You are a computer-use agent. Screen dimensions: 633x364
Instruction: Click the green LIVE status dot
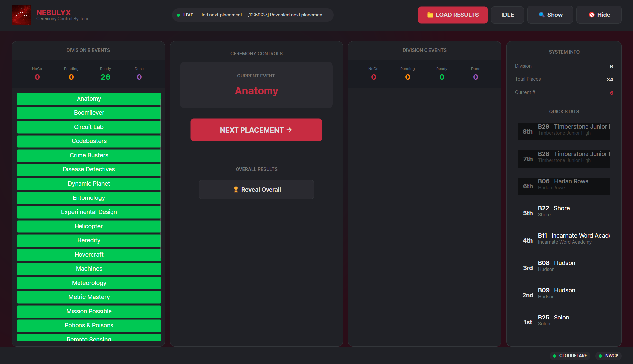[x=178, y=15]
